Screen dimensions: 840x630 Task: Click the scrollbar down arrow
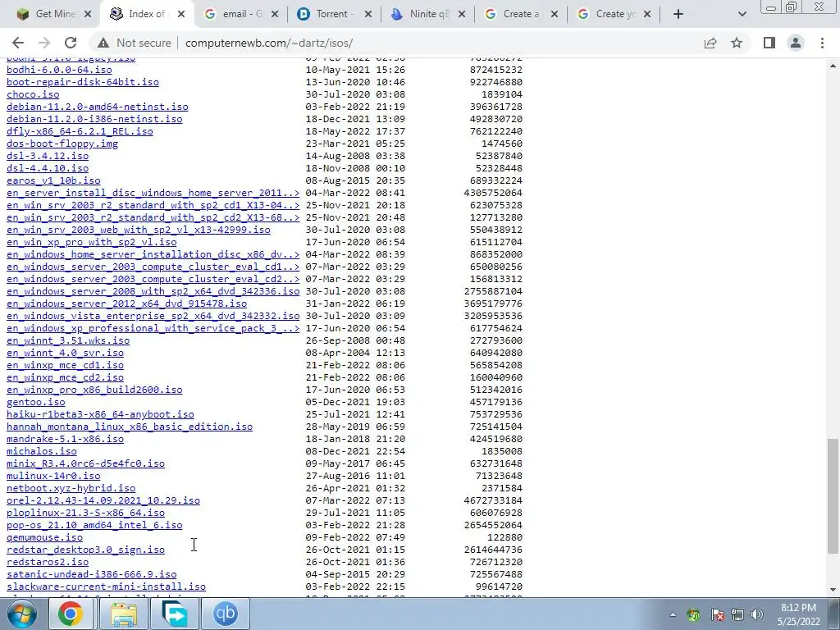pos(833,591)
